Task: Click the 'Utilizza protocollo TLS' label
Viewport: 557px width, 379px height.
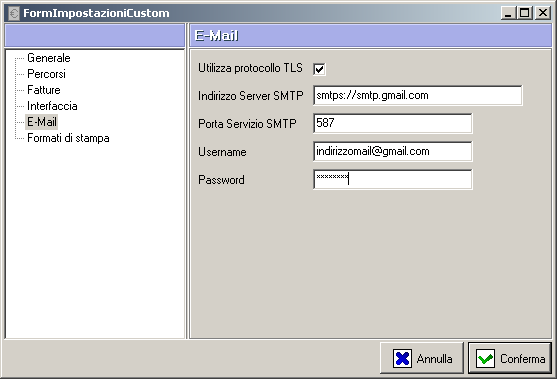Action: pos(250,68)
